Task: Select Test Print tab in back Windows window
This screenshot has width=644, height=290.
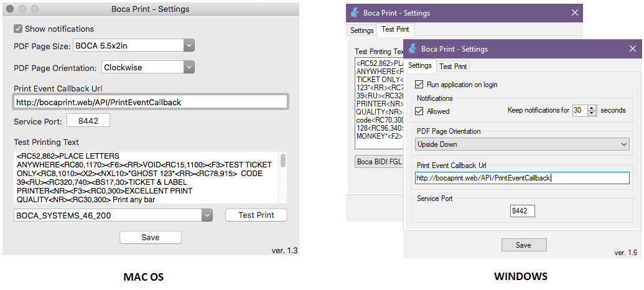Action: point(395,29)
